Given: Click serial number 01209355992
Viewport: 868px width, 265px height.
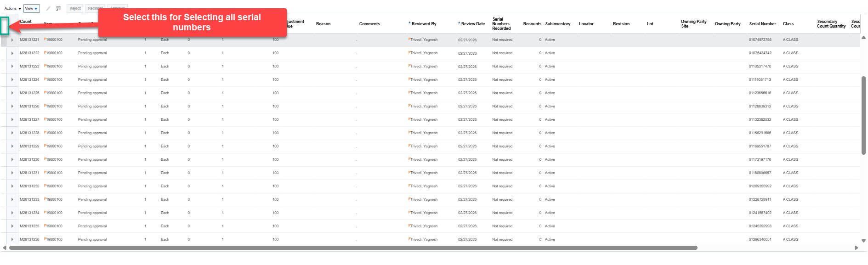Looking at the screenshot, I should (760, 186).
